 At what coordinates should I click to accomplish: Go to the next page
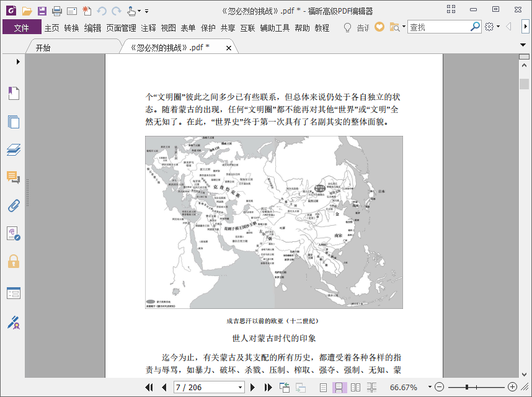pos(252,387)
